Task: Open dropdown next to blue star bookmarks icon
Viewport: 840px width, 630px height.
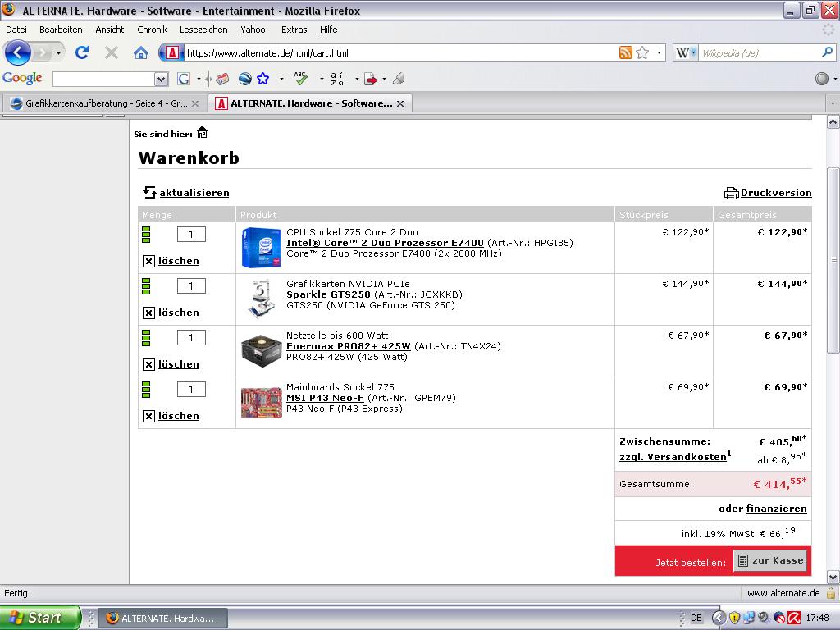Action: pyautogui.click(x=282, y=80)
